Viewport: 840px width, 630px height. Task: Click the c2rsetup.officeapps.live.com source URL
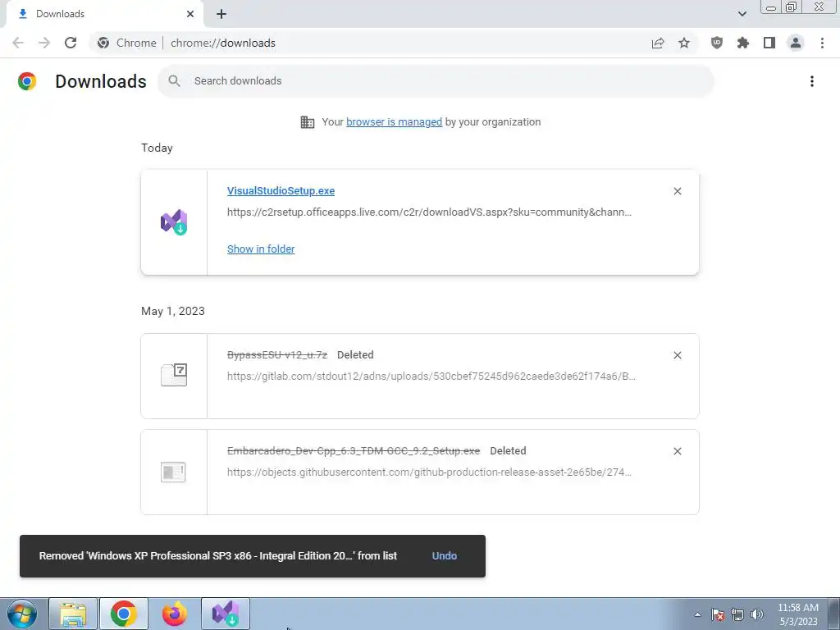pyautogui.click(x=429, y=212)
